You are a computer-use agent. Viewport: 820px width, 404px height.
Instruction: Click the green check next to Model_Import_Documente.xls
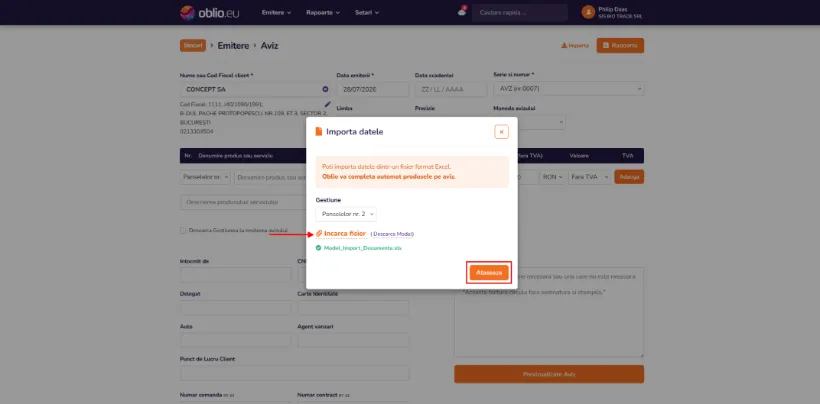coord(318,248)
